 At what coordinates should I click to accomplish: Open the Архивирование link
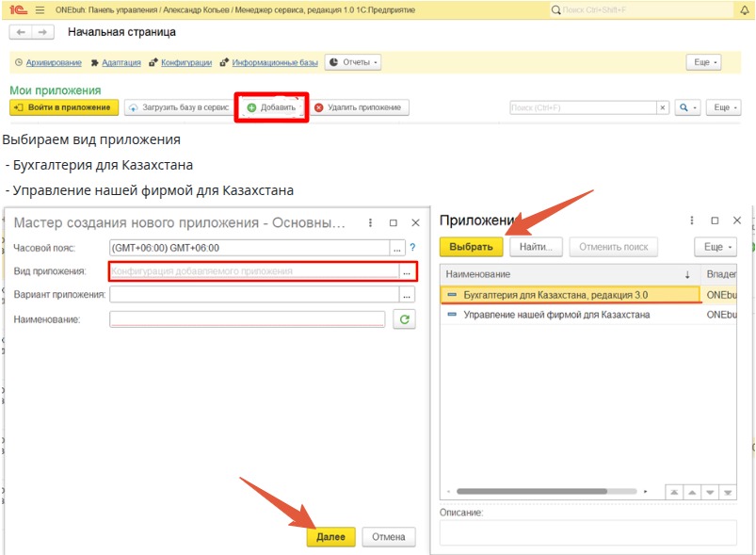click(x=54, y=62)
